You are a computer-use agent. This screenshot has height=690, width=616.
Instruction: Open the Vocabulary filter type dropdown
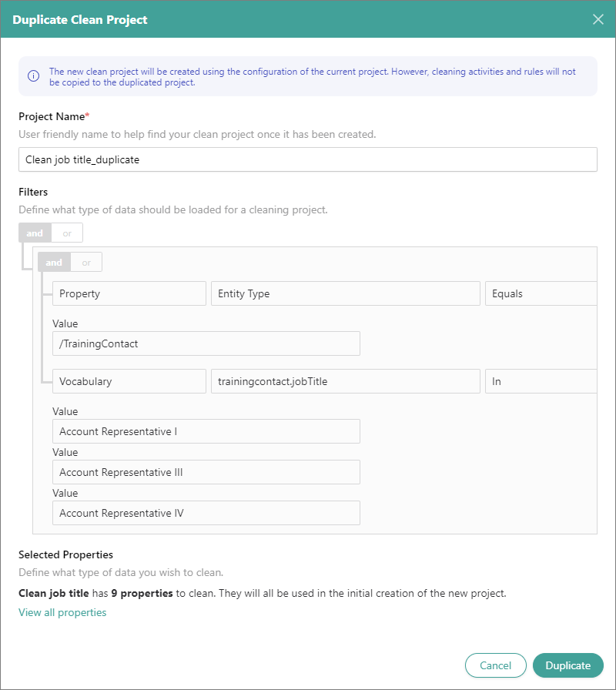tap(129, 381)
